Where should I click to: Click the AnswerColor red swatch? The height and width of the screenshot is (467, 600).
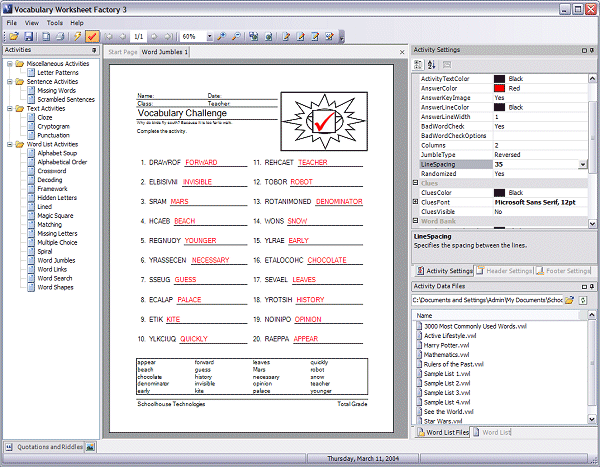coord(499,88)
